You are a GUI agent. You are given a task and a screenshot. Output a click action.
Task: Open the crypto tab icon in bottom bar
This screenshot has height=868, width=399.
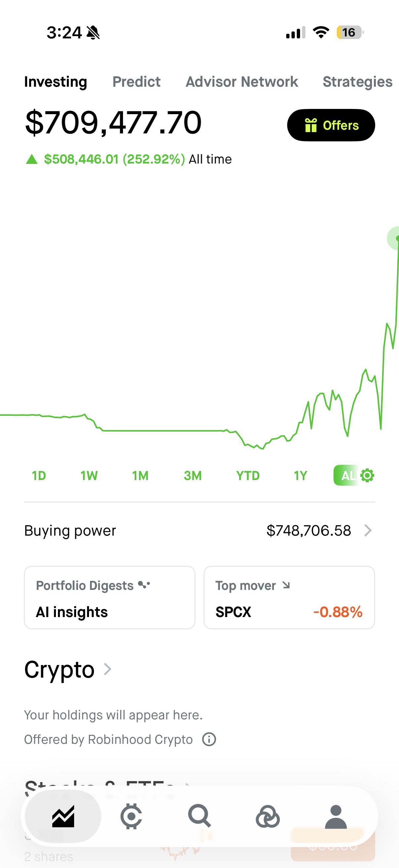click(131, 816)
